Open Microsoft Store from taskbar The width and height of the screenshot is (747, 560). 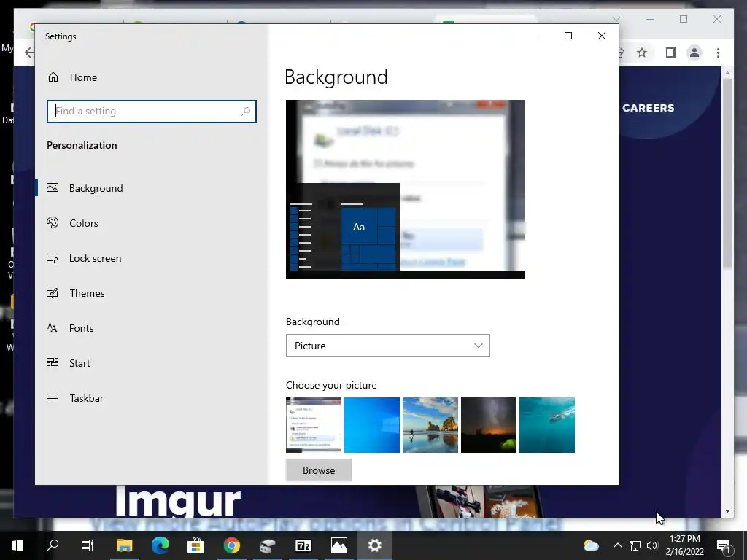[196, 545]
